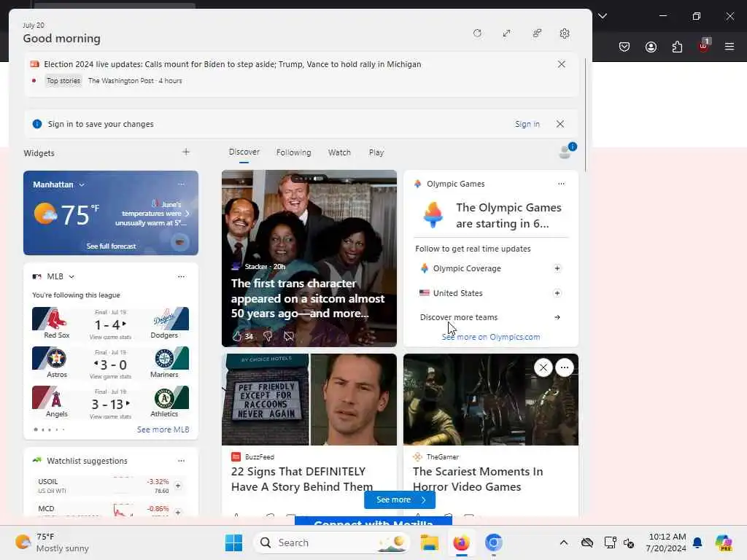Open 22 Signs BuzzFeed story thumbnail
The height and width of the screenshot is (560, 747).
tap(309, 399)
